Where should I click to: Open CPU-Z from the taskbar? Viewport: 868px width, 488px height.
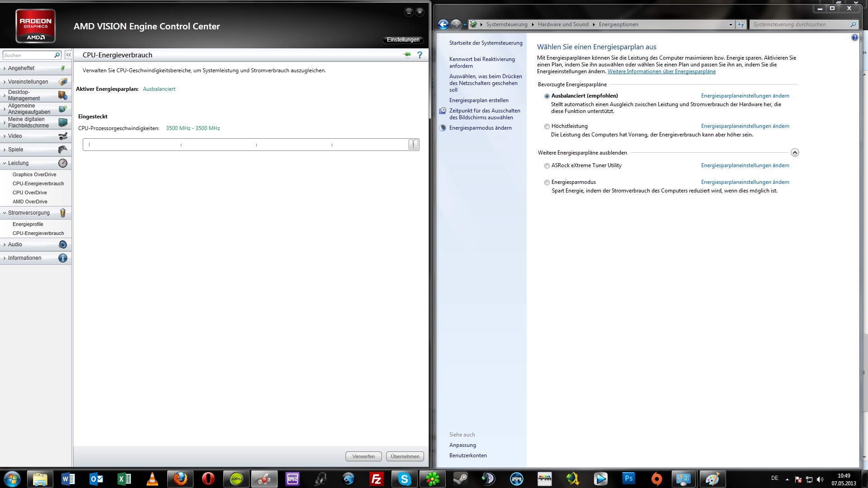[x=292, y=479]
